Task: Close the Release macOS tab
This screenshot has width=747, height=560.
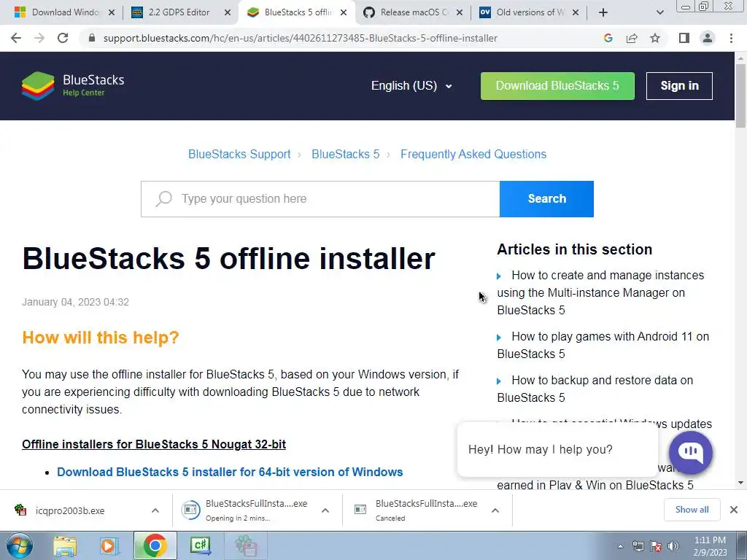Action: pos(460,12)
